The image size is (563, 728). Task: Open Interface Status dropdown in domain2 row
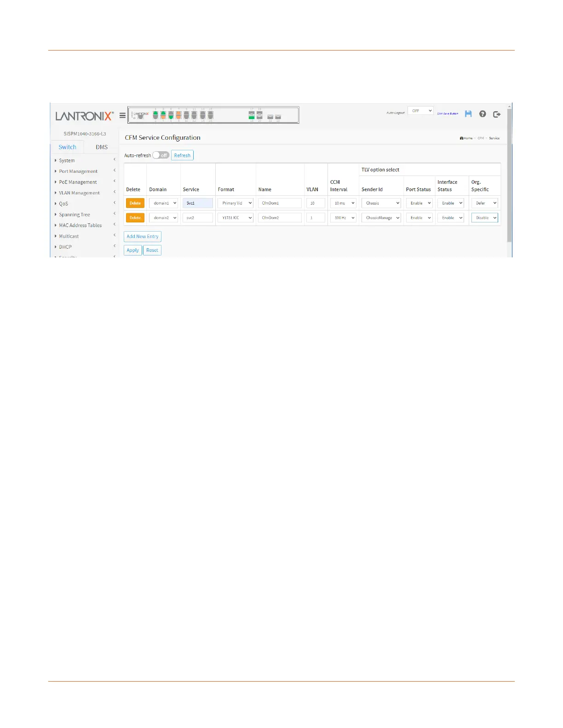(451, 218)
